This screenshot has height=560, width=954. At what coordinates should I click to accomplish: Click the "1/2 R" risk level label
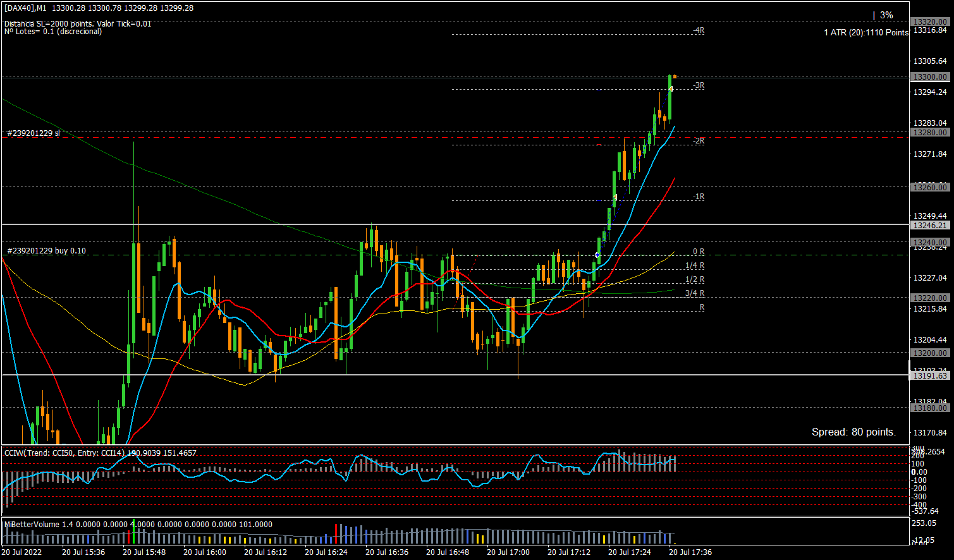695,279
